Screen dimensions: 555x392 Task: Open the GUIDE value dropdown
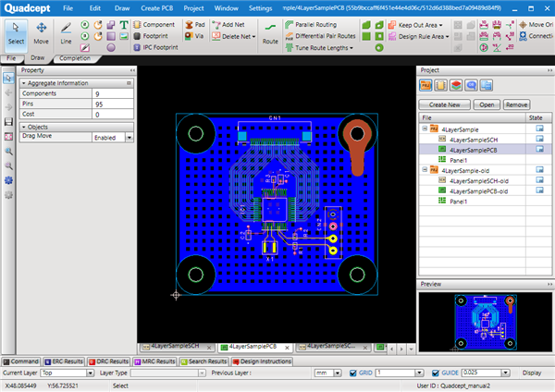coord(506,373)
